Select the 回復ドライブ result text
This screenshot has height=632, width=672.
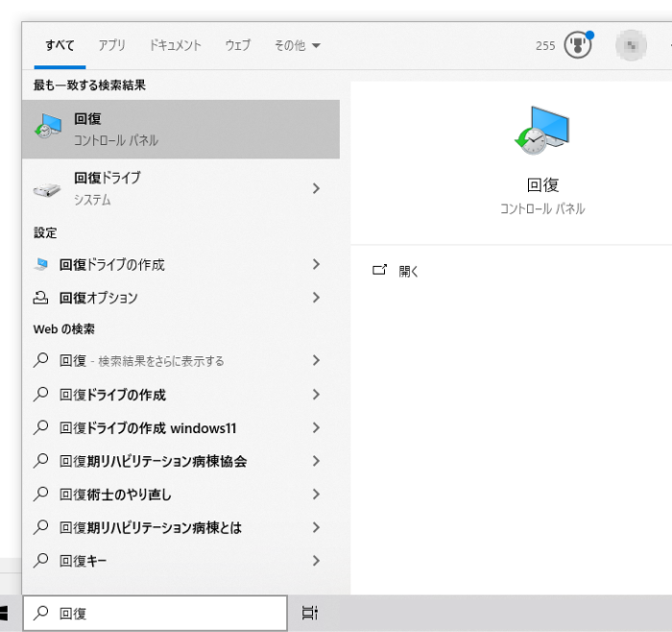[108, 178]
